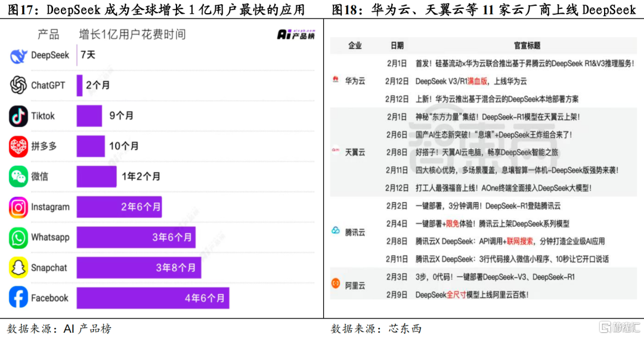Viewport: 644px width, 337px height.
Task: Click the headline '3行代码接入微信小程序'
Action: click(x=512, y=259)
